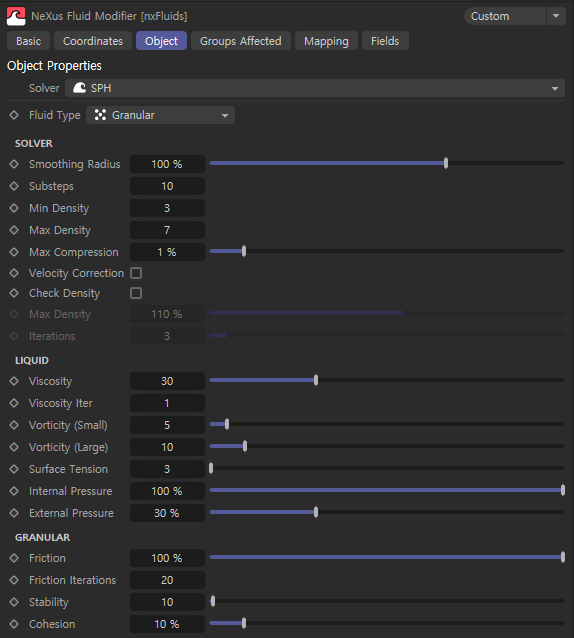Toggle keyframe diamond for Velocity Correction
Image resolution: width=574 pixels, height=638 pixels.
point(14,273)
